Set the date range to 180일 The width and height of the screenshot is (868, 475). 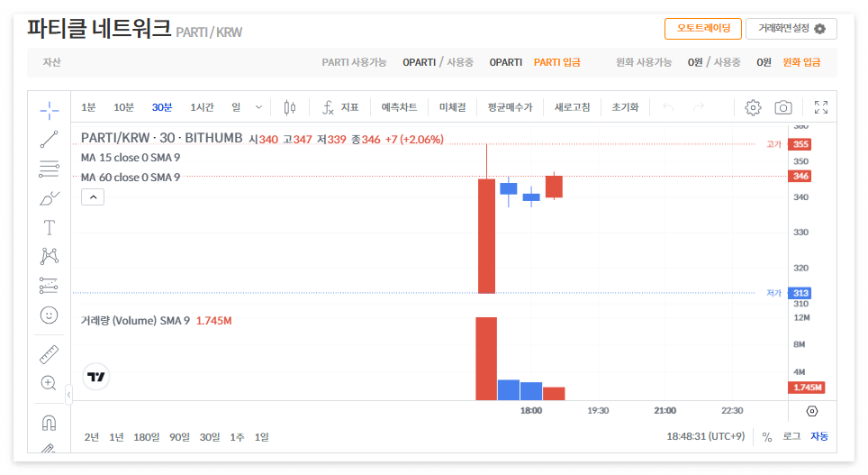tap(146, 437)
